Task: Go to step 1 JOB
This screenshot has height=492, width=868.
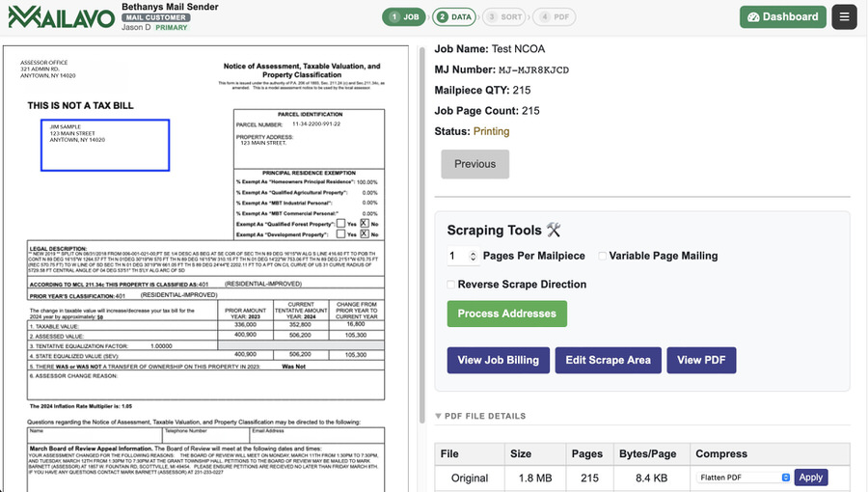Action: tap(404, 17)
